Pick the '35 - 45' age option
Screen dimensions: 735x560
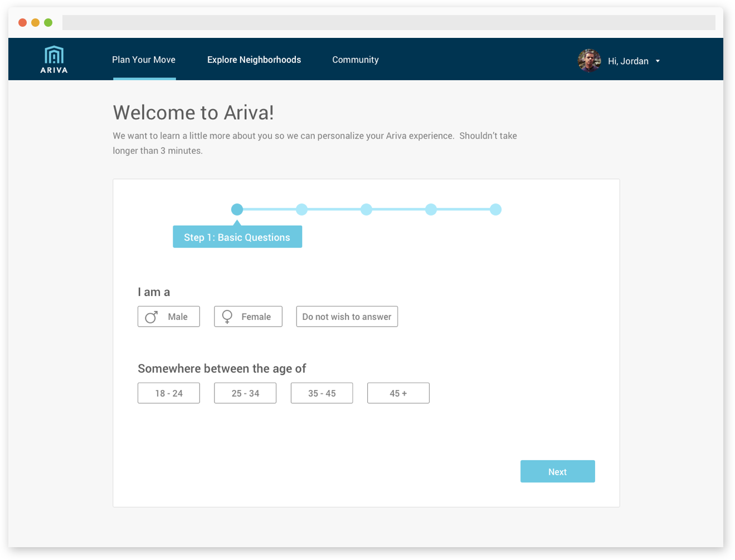tap(322, 393)
